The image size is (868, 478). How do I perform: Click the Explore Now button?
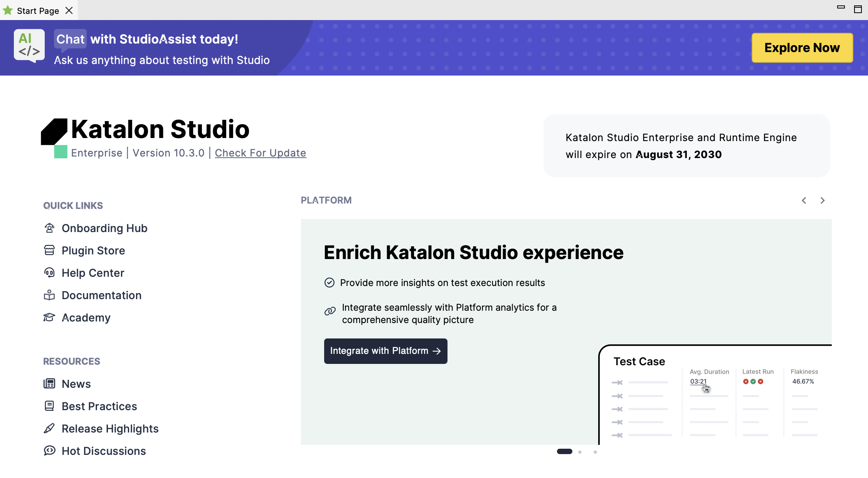tap(802, 48)
